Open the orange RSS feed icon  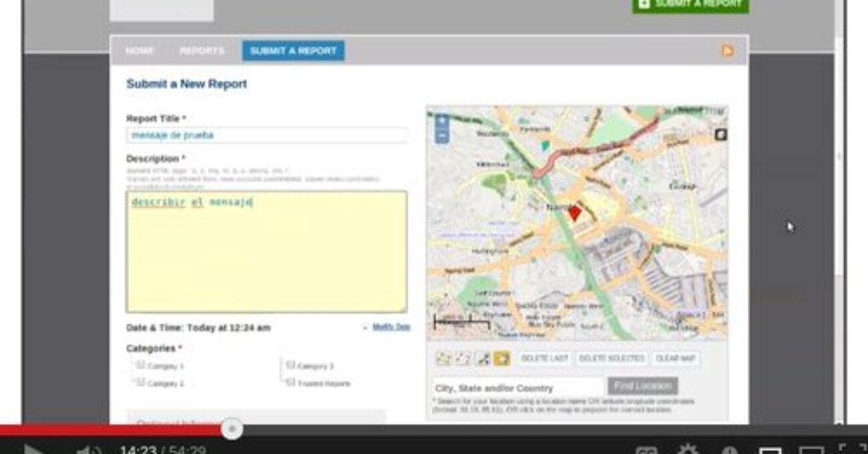(728, 51)
